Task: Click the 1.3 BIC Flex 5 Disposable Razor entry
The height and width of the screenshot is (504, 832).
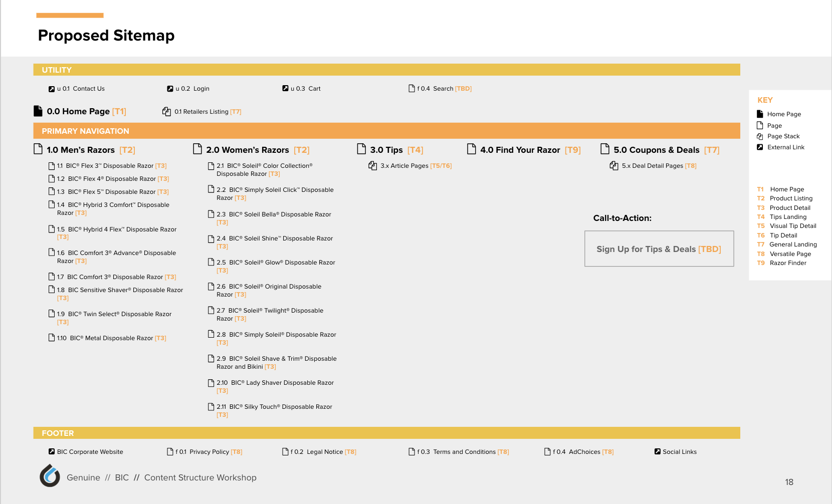Action: (113, 192)
